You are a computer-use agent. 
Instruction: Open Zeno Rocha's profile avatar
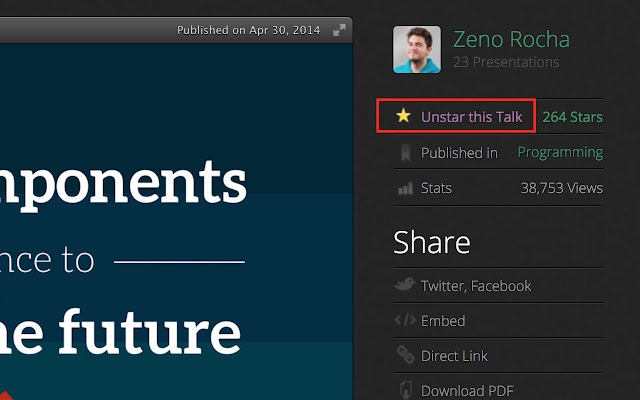pyautogui.click(x=418, y=49)
